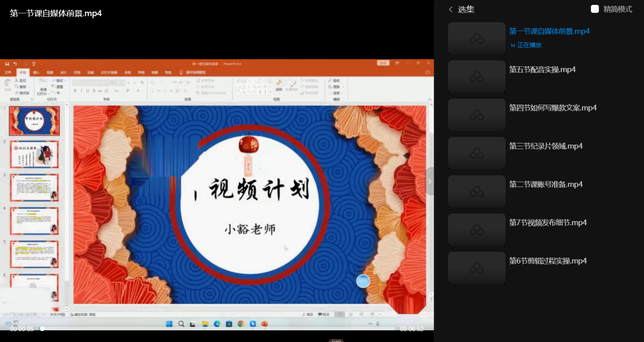Toggle the 精简模式 checkbox
The image size is (644, 342).
(595, 9)
